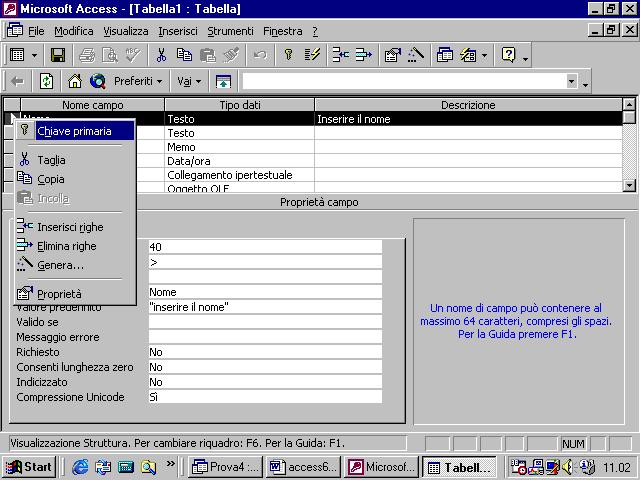The width and height of the screenshot is (640, 480).
Task: Switch to Prova4 taskbar button
Action: (225, 467)
